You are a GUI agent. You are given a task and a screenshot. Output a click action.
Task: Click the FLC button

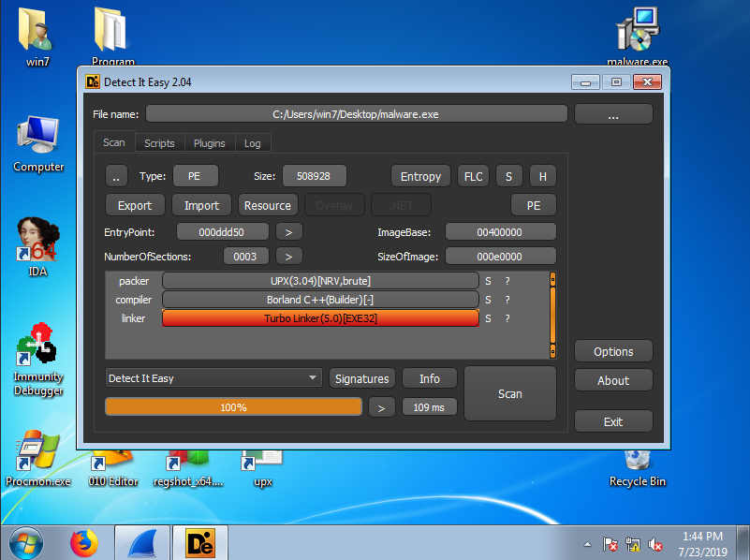pos(473,176)
